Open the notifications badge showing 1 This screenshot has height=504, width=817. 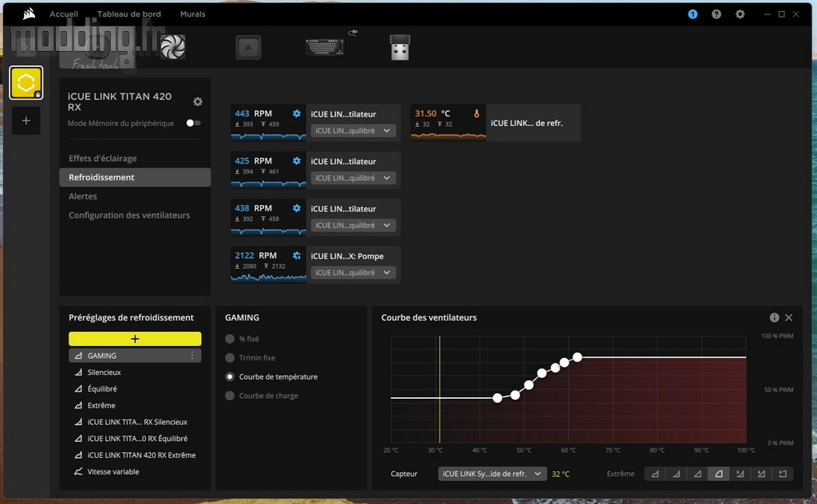[x=693, y=14]
